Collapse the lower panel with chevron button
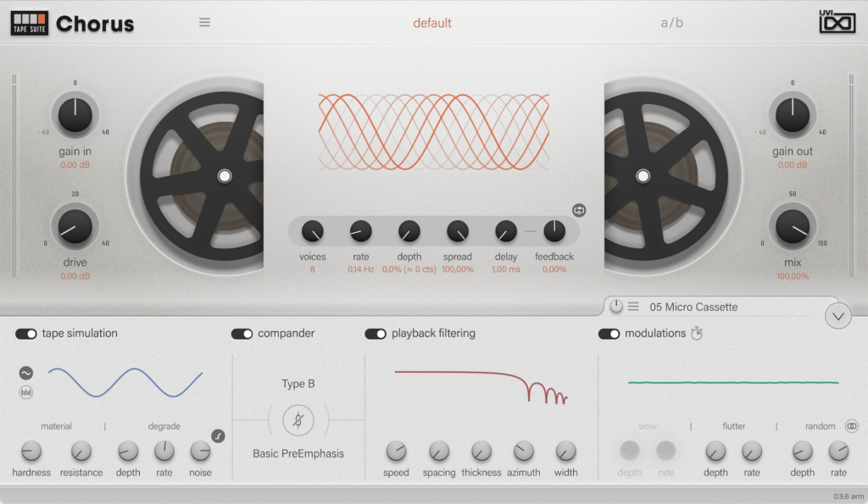This screenshot has height=504, width=868. (837, 316)
